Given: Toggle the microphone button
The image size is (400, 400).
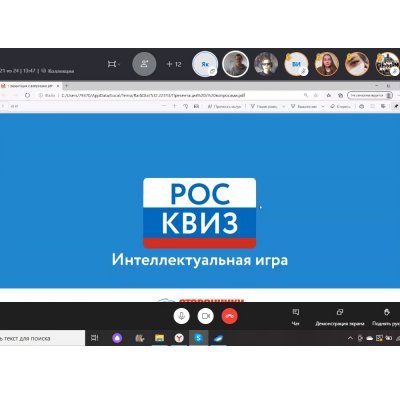Looking at the screenshot, I should (182, 316).
